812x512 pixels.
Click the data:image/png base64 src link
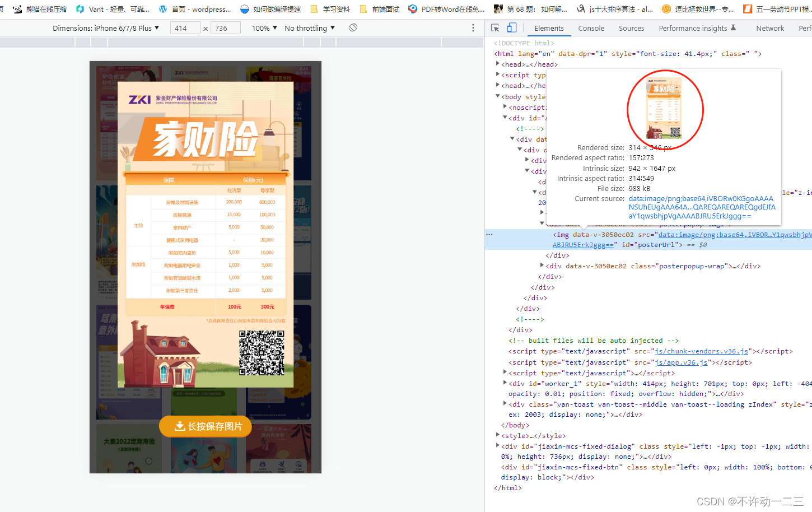[735, 235]
